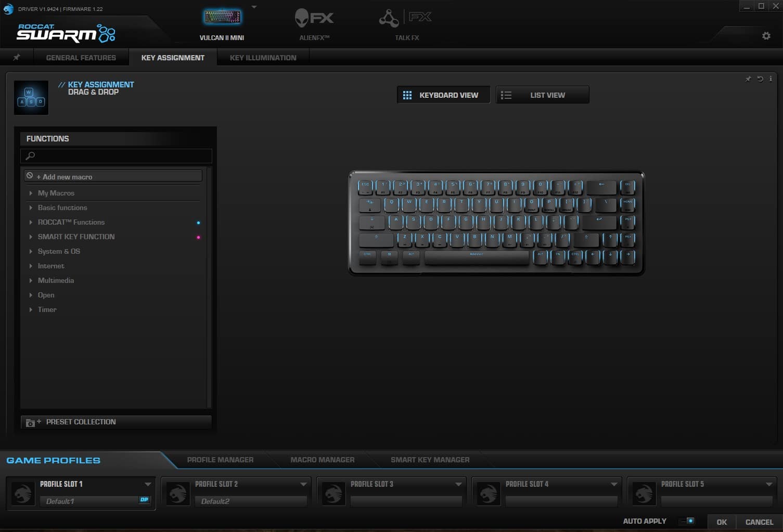Select the up arrow key on keyboard
The height and width of the screenshot is (532, 783).
[610, 239]
